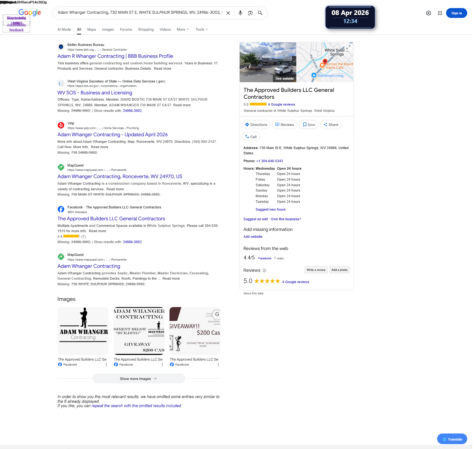476x449 pixels.
Task: Open Facebook Approved Builders LLC result
Action: pyautogui.click(x=111, y=219)
